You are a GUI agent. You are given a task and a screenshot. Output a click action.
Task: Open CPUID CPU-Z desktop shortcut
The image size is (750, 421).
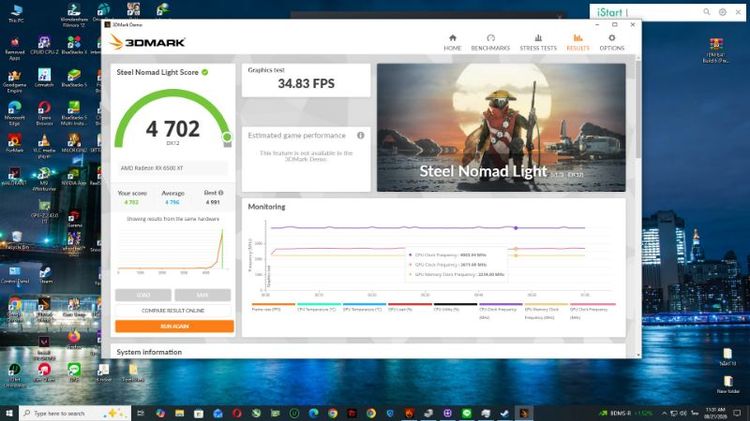[x=44, y=46]
